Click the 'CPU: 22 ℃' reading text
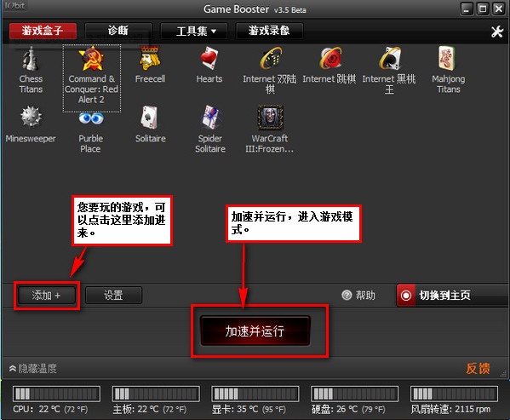The image size is (510, 420). click(x=37, y=409)
